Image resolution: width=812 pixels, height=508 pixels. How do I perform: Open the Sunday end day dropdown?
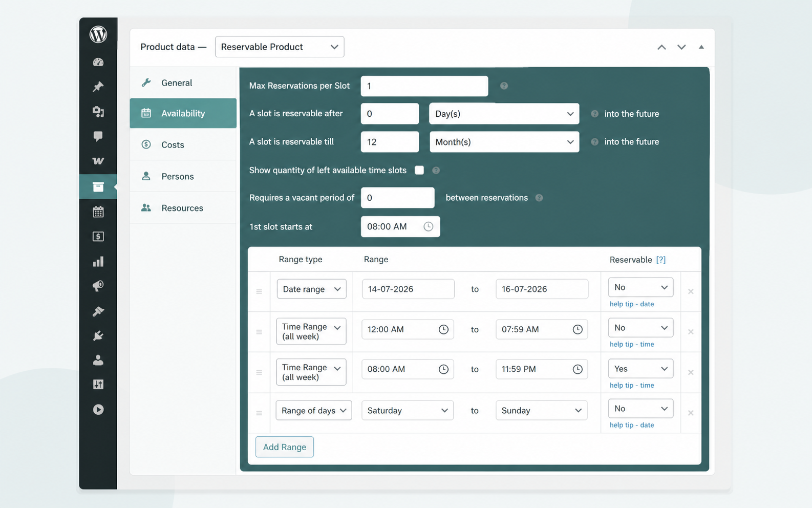click(x=542, y=410)
